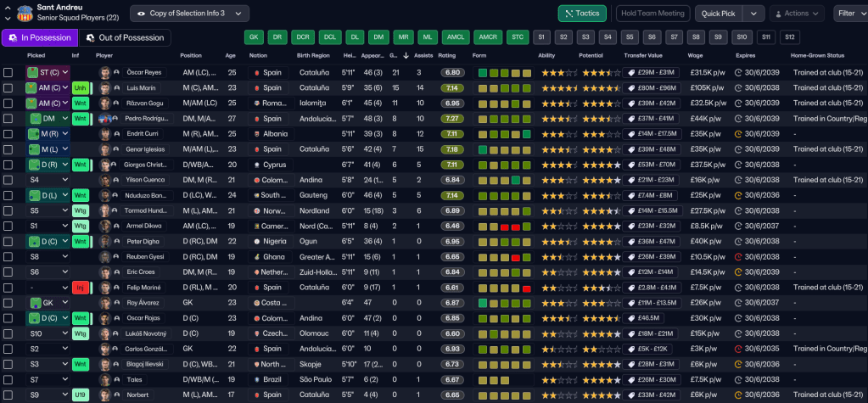Open the Copy of Selection Info 3 dropdown

(189, 14)
